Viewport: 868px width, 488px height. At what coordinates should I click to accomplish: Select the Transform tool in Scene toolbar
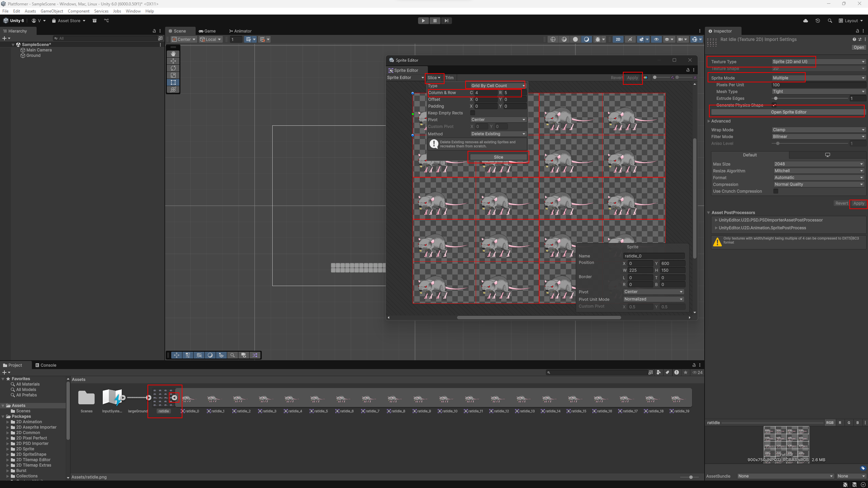click(173, 89)
